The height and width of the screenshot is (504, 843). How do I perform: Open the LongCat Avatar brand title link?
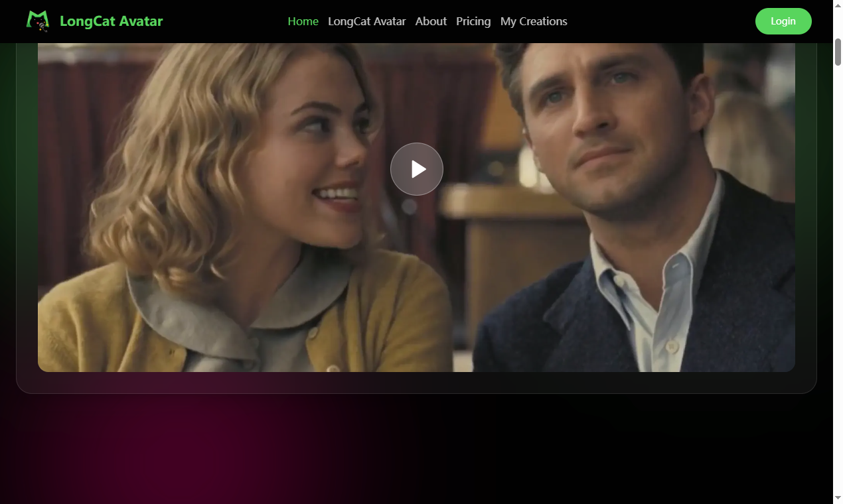coord(111,21)
